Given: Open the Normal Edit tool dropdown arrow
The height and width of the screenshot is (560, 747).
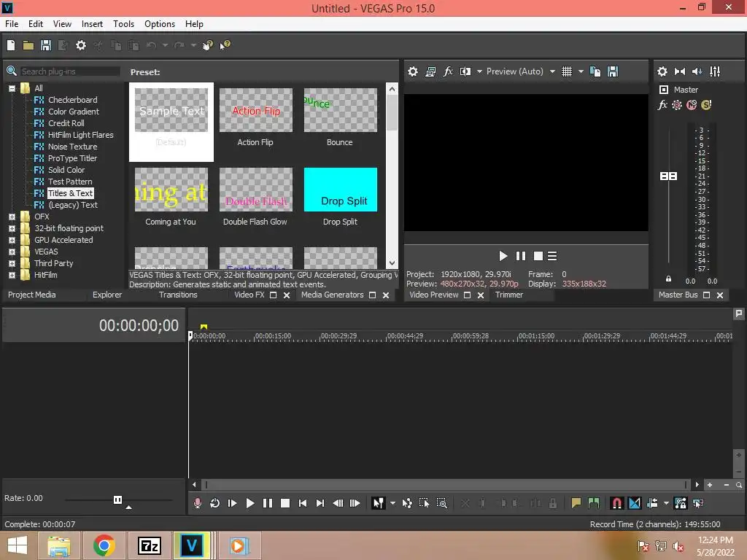Looking at the screenshot, I should pyautogui.click(x=392, y=503).
